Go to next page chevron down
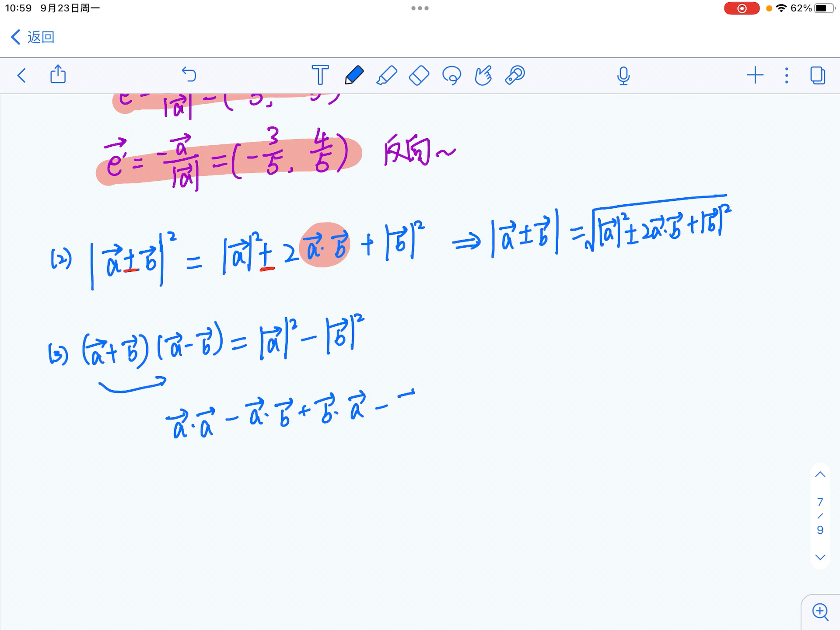 point(820,557)
